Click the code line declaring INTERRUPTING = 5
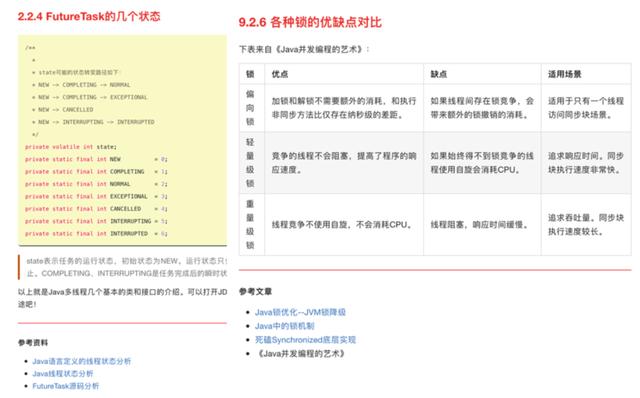Viewport: 640px width, 398px height. [x=96, y=221]
